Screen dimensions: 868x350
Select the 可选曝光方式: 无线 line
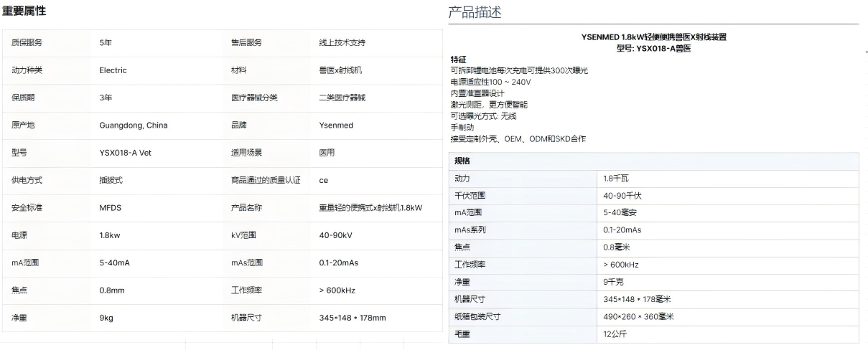483,116
